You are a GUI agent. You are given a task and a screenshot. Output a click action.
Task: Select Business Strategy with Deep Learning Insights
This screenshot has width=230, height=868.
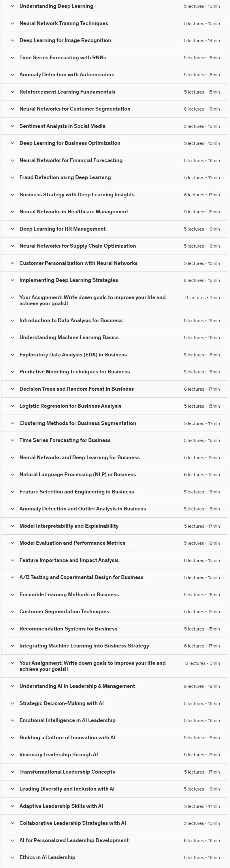(x=115, y=194)
